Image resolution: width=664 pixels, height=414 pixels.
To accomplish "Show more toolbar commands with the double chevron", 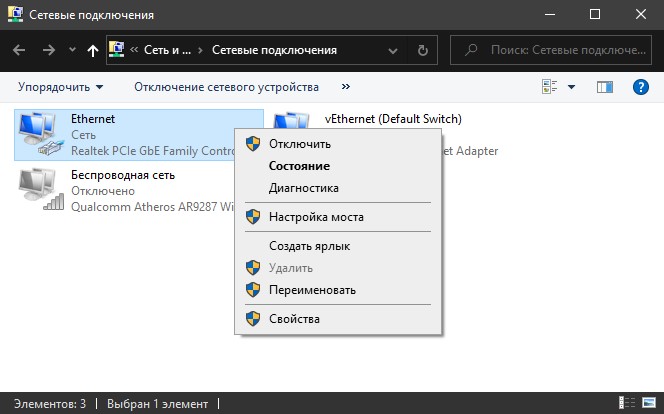I will [346, 87].
